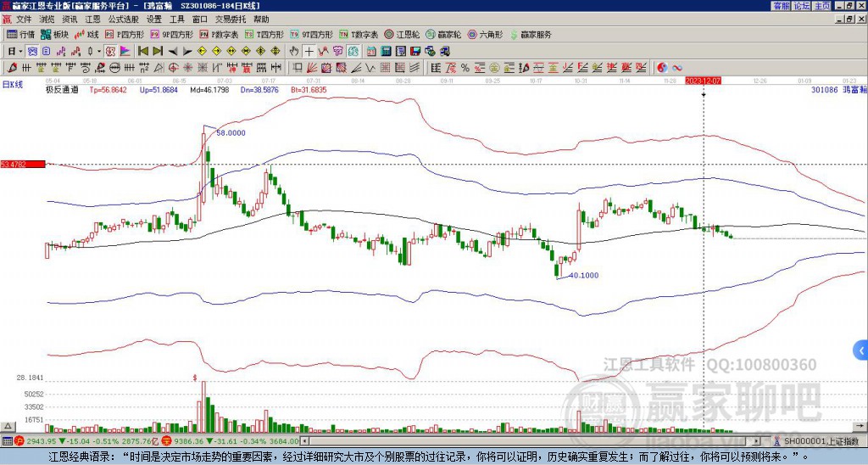The width and height of the screenshot is (868, 465).
Task: Open the 行情 market quotes view
Action: pyautogui.click(x=20, y=34)
